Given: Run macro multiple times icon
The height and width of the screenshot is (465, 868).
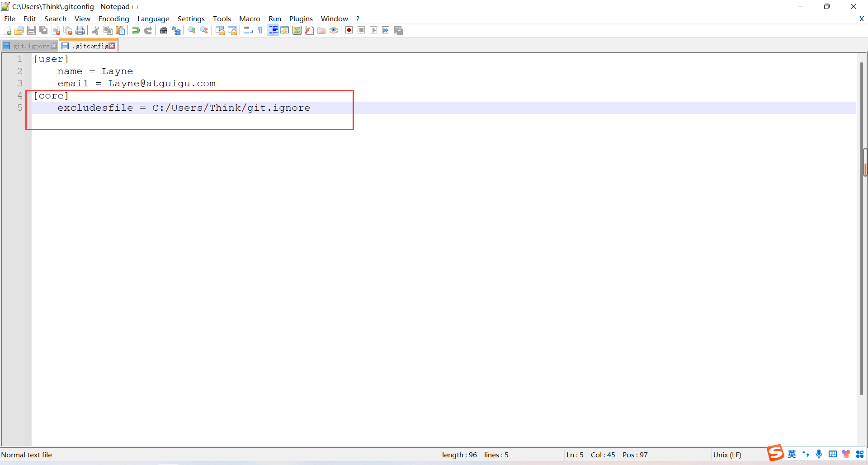Looking at the screenshot, I should (x=386, y=30).
